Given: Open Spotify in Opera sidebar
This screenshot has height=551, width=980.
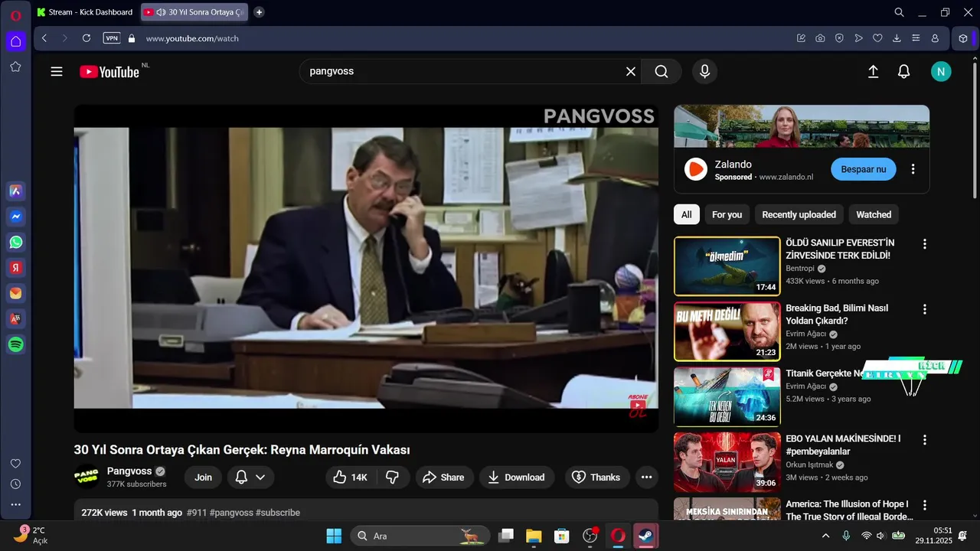Looking at the screenshot, I should click(15, 345).
